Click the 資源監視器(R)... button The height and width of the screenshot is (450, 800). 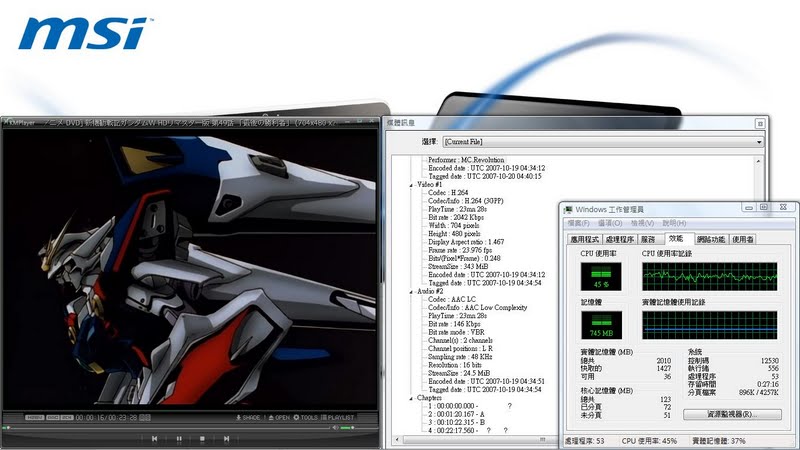pos(732,414)
